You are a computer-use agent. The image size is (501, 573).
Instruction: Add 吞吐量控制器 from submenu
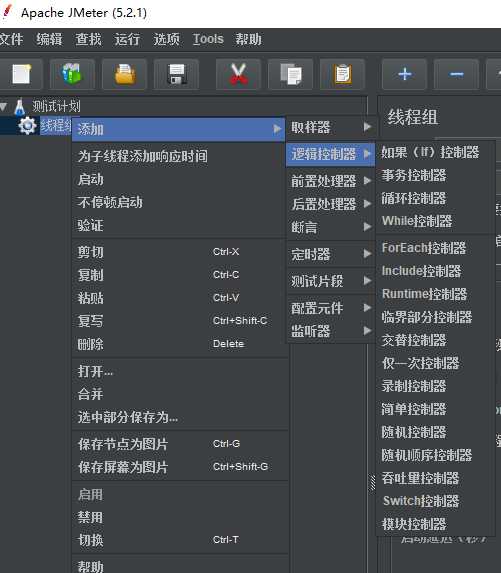pyautogui.click(x=435, y=478)
